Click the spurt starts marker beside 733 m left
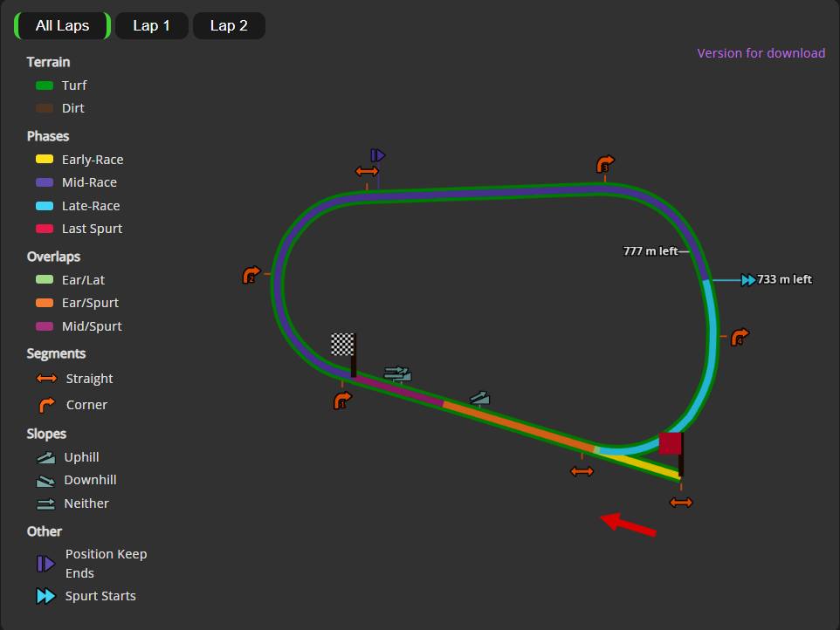 tap(748, 280)
